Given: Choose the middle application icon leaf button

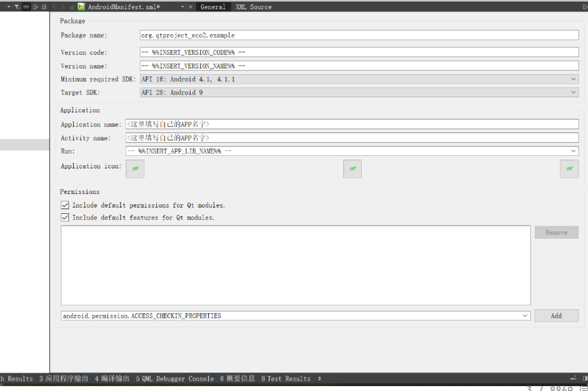Looking at the screenshot, I should 353,169.
